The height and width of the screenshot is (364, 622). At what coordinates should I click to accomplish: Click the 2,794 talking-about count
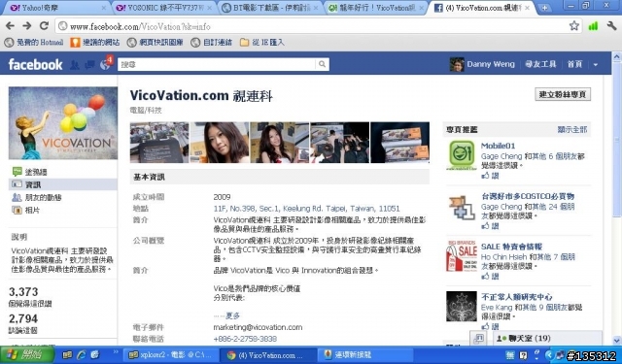point(23,318)
